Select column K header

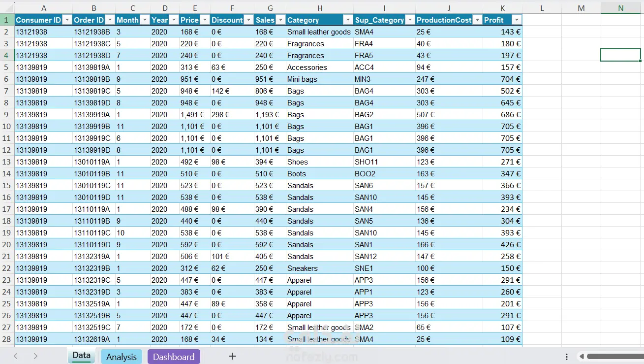click(502, 8)
